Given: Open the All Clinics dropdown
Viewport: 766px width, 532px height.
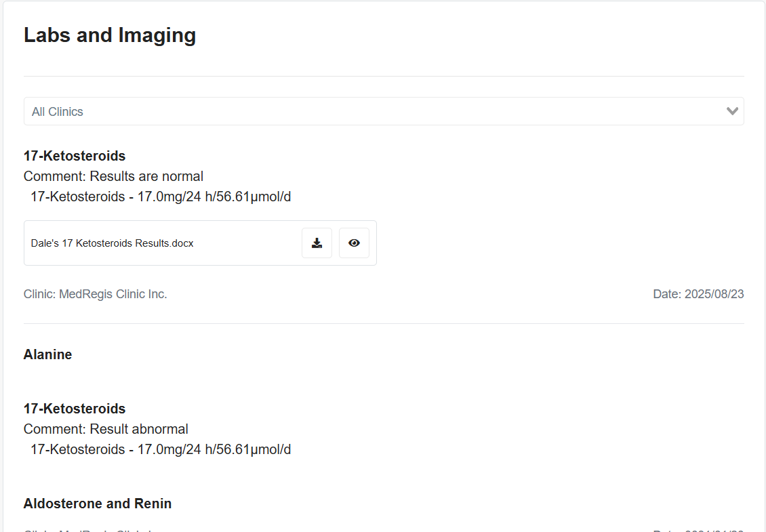Looking at the screenshot, I should (383, 111).
